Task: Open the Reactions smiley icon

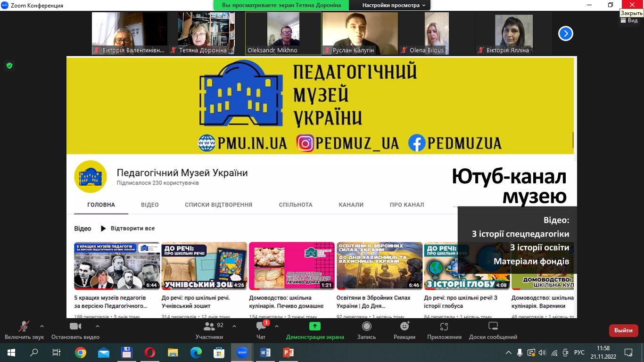Action: pos(405,327)
